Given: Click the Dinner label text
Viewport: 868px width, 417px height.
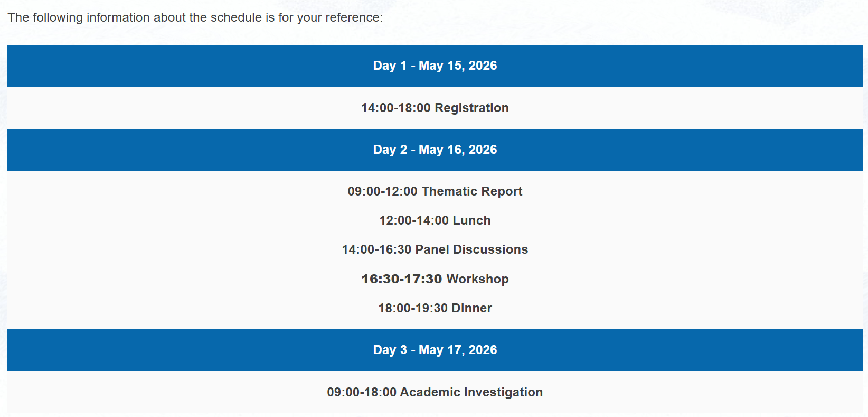Looking at the screenshot, I should (471, 308).
